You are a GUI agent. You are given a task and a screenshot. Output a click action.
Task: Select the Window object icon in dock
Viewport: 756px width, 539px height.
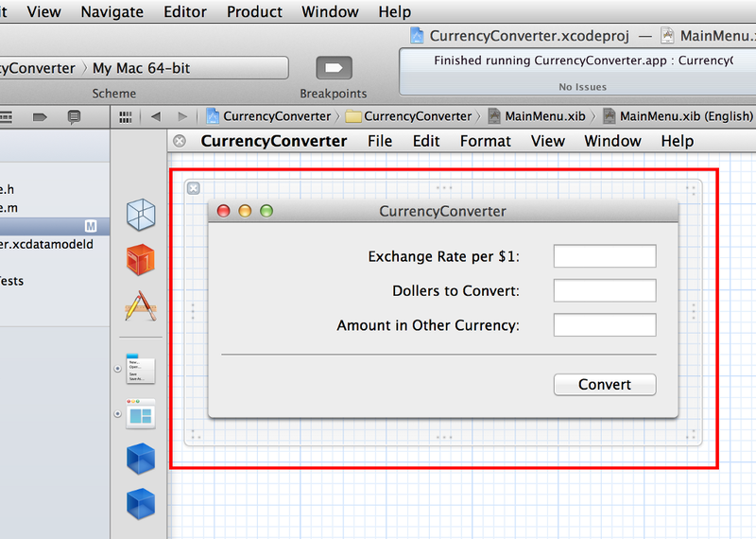coord(140,414)
